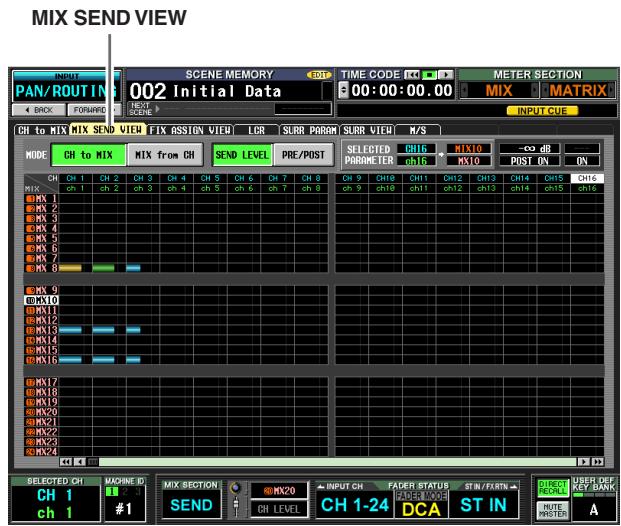This screenshot has width=621, height=526.
Task: Click the time code rewind icon
Action: pos(411,75)
